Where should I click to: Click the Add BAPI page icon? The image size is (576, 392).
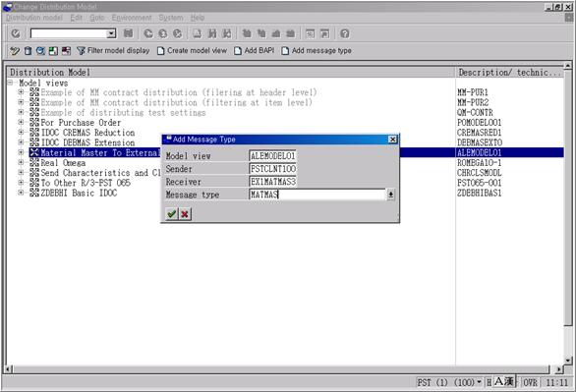pos(238,51)
